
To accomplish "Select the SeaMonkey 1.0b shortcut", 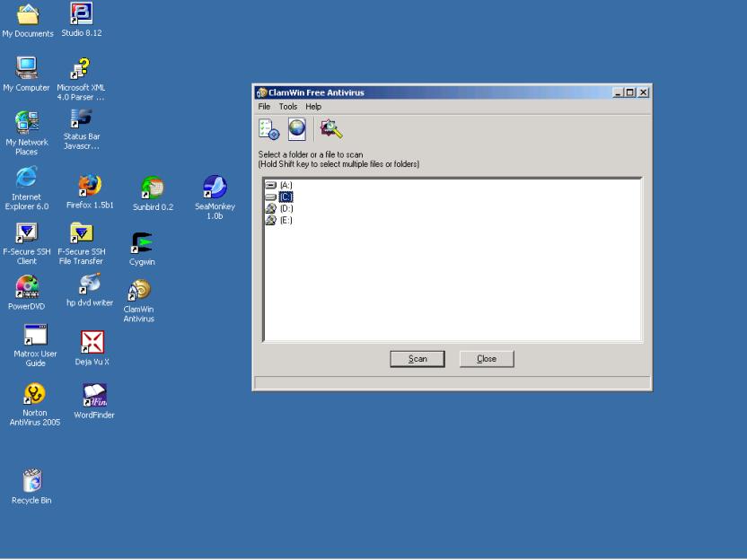I will coord(215,197).
